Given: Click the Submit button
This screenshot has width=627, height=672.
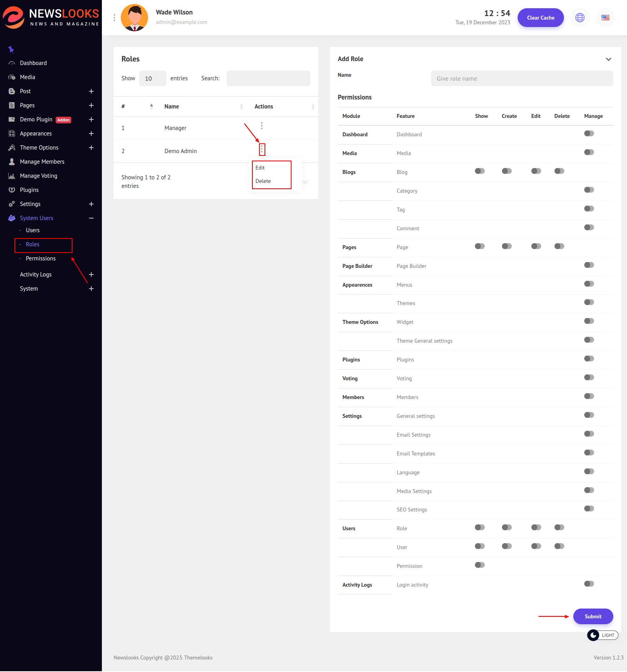Looking at the screenshot, I should coord(593,616).
